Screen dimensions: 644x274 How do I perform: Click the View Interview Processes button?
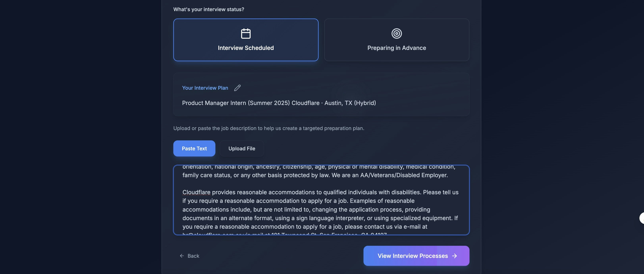[416, 256]
